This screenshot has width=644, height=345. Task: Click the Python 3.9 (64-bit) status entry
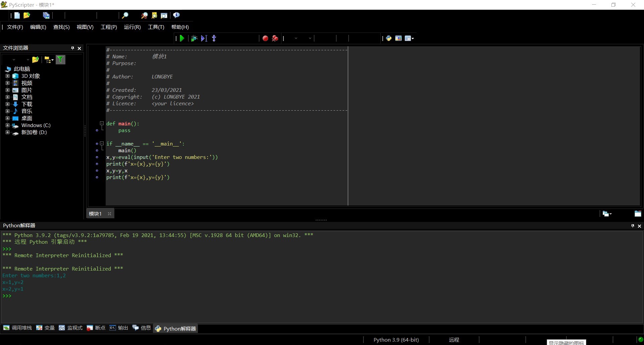pyautogui.click(x=396, y=340)
